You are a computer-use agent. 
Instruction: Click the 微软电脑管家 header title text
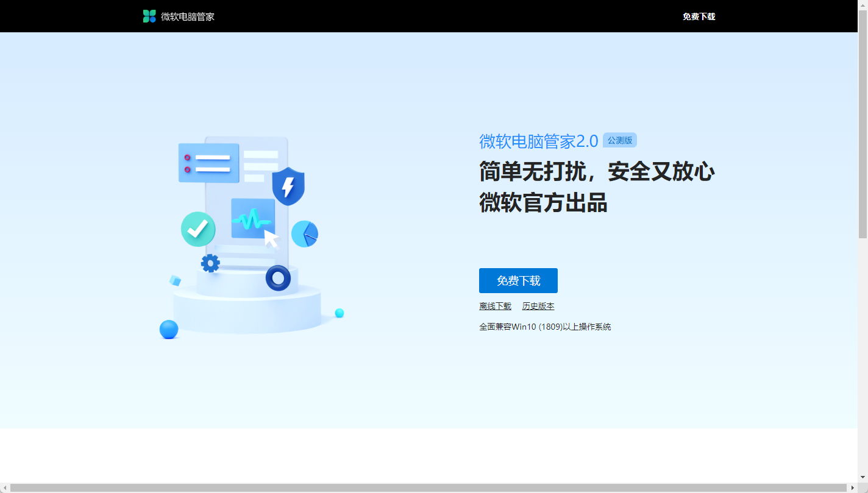pos(188,16)
